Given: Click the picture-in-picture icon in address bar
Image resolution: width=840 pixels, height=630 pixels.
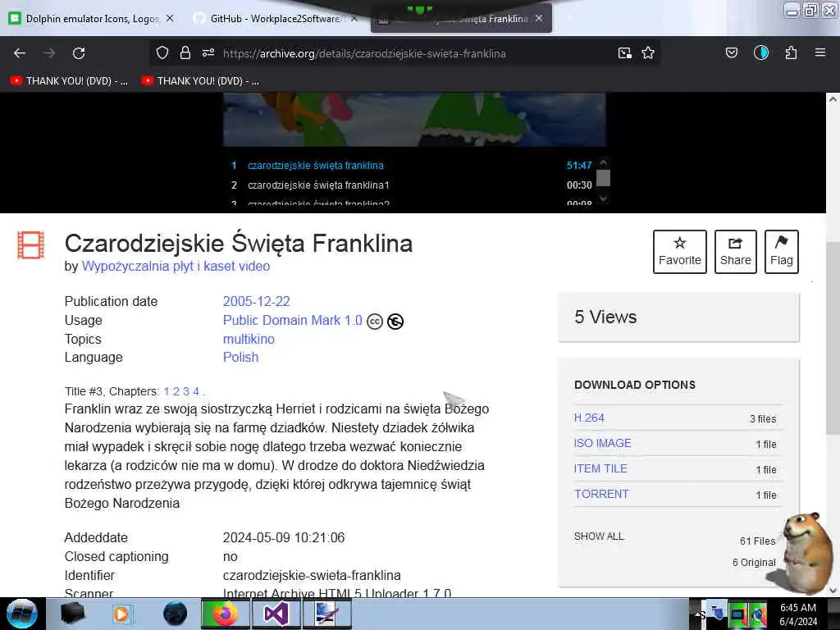Looking at the screenshot, I should point(624,52).
